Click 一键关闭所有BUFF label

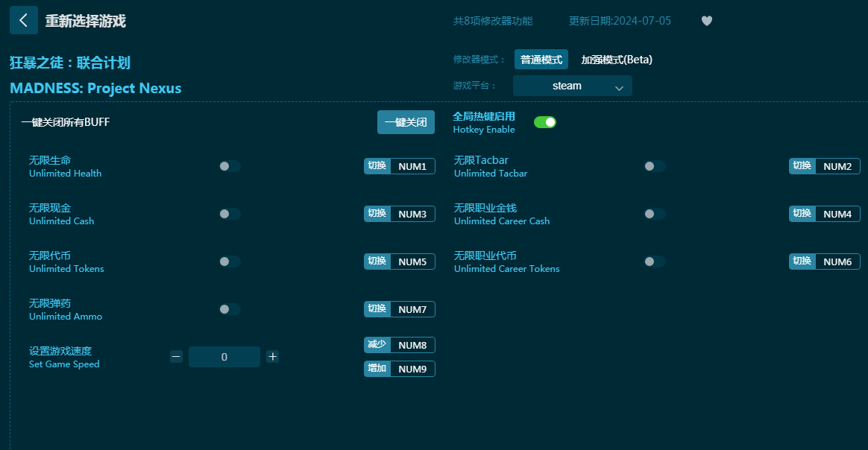[66, 122]
